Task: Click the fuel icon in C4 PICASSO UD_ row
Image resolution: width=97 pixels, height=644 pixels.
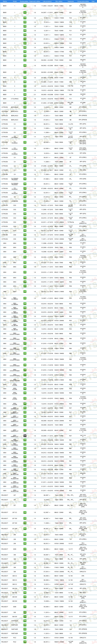Action: [25, 188]
